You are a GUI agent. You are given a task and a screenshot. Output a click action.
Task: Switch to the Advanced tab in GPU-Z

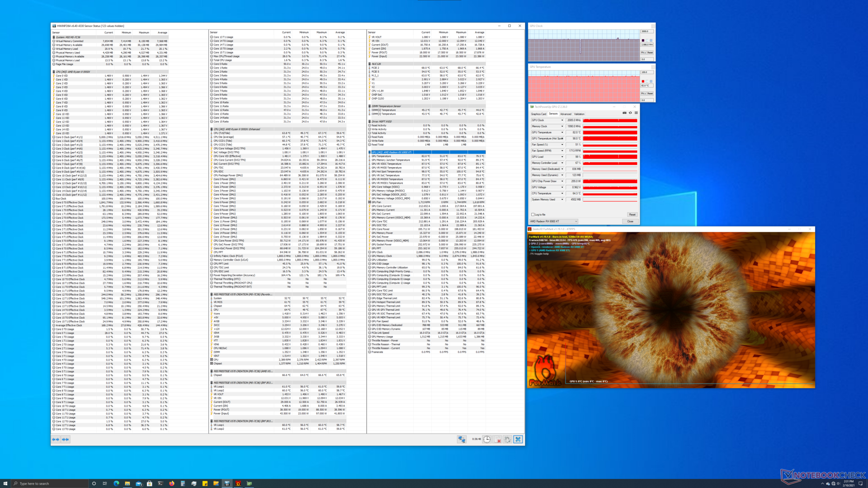click(x=566, y=114)
